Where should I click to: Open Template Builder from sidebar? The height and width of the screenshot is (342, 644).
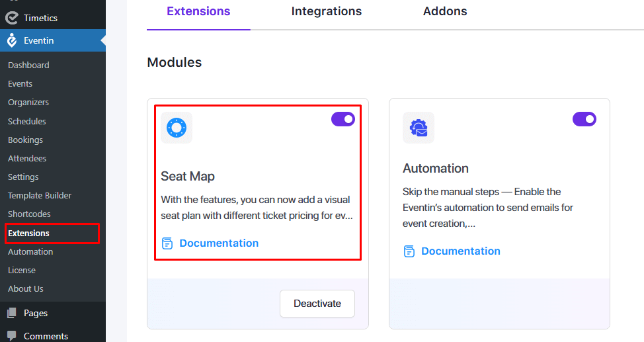tap(40, 196)
